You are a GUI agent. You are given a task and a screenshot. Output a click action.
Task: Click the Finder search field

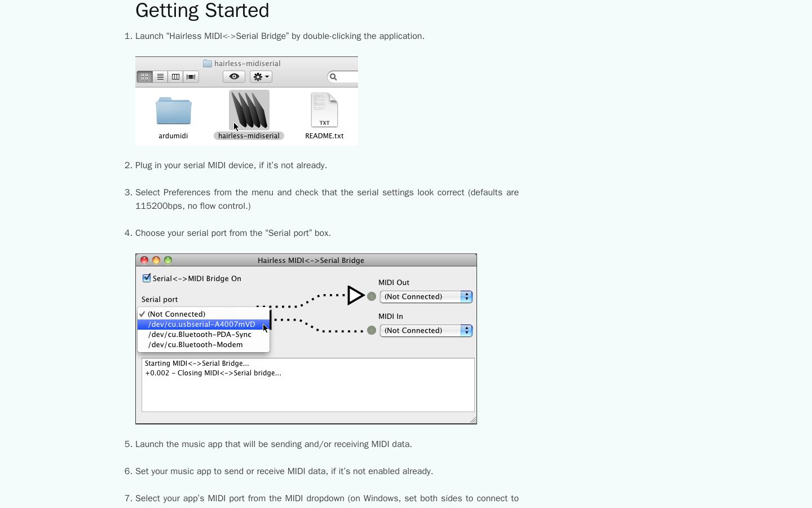(x=343, y=77)
